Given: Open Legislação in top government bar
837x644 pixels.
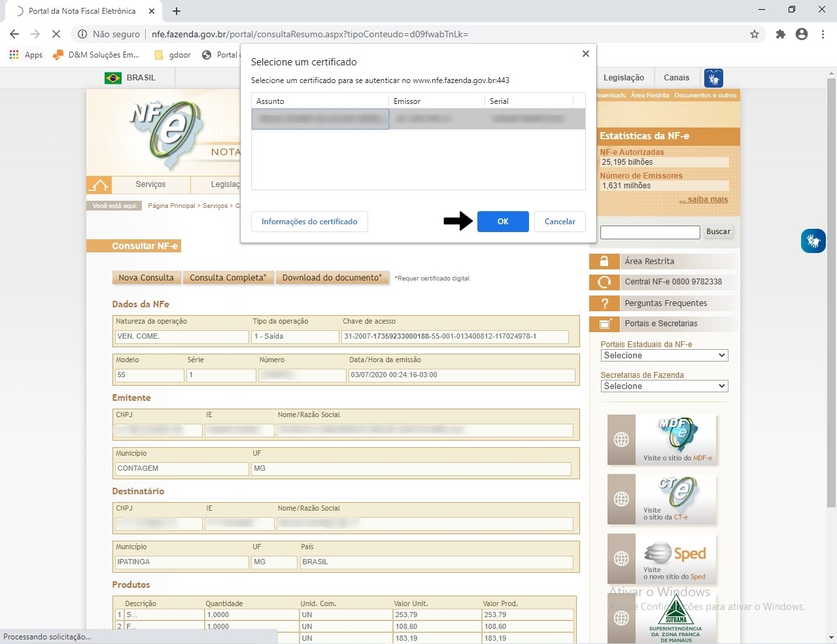Looking at the screenshot, I should pos(624,78).
